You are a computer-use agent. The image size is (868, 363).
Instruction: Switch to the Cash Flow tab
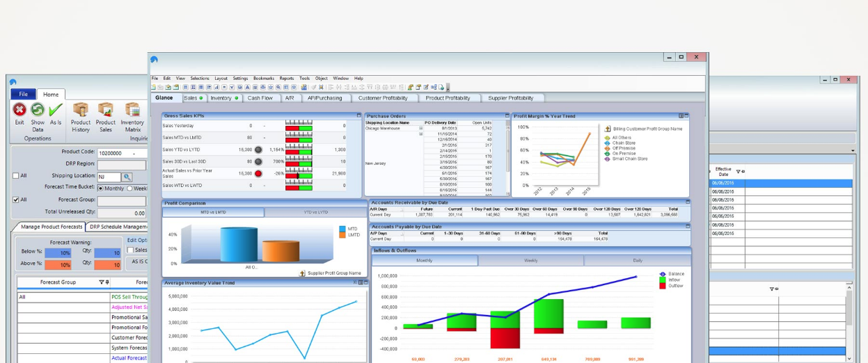[x=260, y=98]
